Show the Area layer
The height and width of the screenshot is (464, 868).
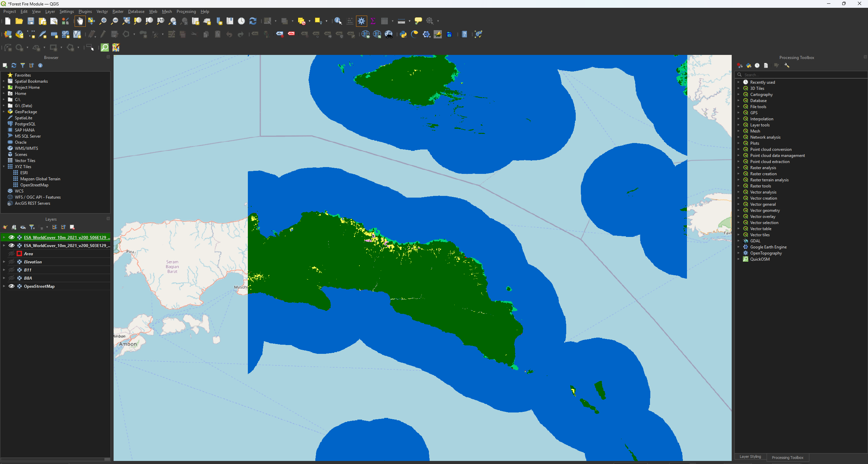[12, 254]
